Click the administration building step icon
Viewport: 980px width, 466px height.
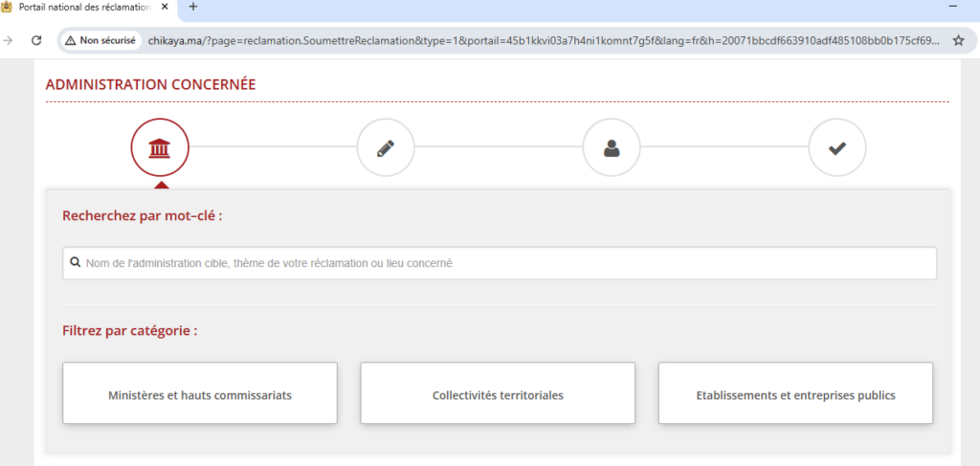[x=160, y=148]
